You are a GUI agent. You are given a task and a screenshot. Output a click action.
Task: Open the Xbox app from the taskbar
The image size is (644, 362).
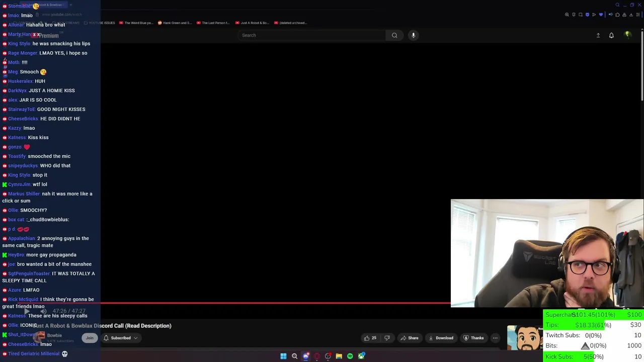point(361,356)
